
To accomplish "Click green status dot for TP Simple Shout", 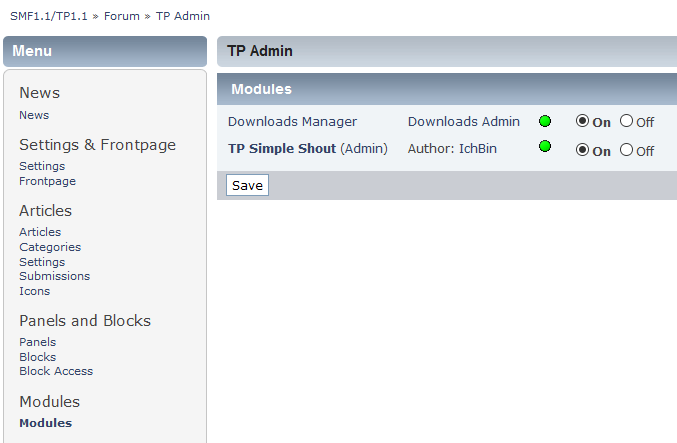I will click(545, 147).
